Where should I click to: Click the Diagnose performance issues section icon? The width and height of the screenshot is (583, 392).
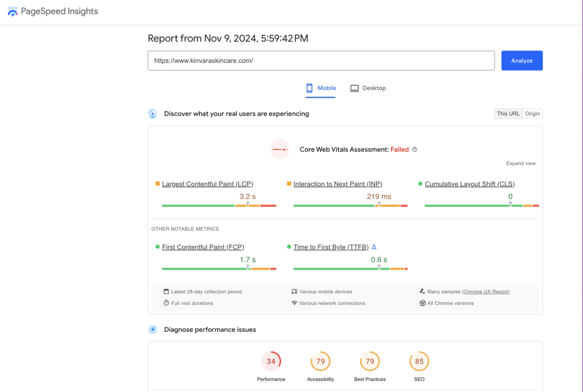153,329
